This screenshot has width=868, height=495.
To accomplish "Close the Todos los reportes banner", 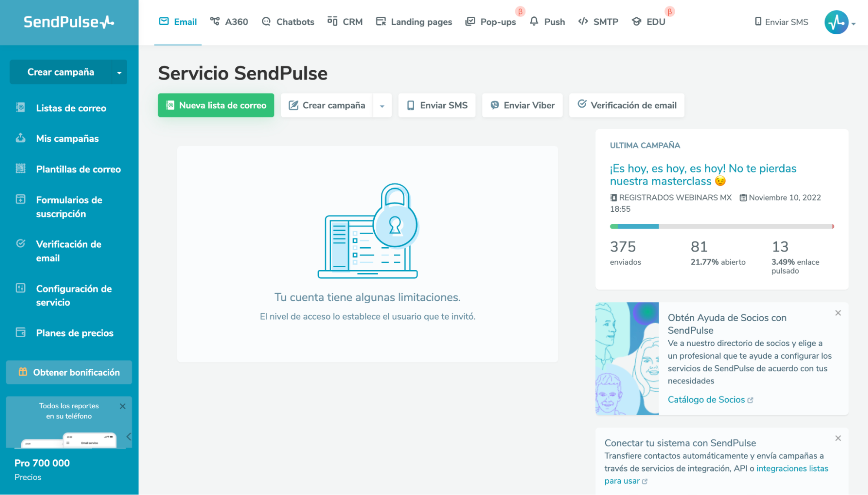I will pos(122,406).
